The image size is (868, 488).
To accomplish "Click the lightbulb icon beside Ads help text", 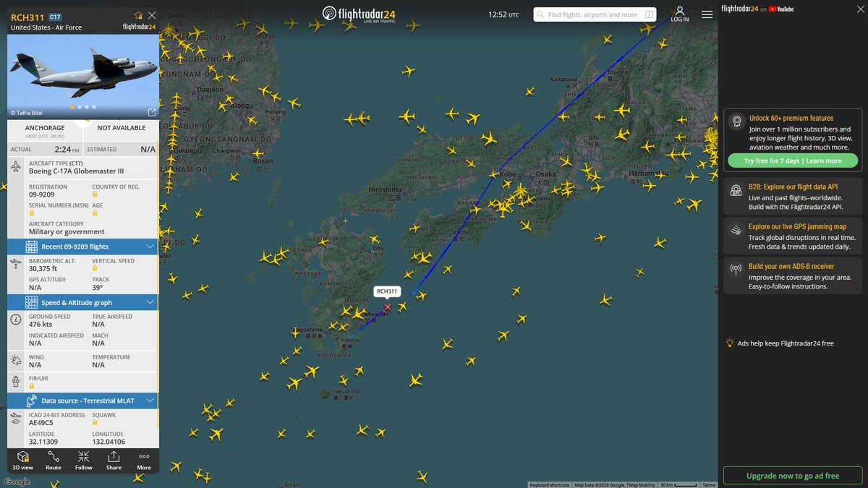I will point(730,343).
